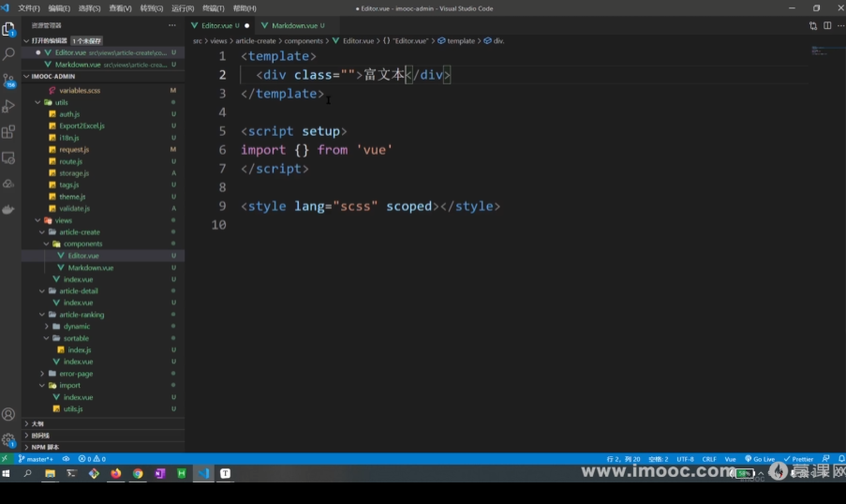Launch Chrome from taskbar
The height and width of the screenshot is (504, 846).
tap(138, 473)
